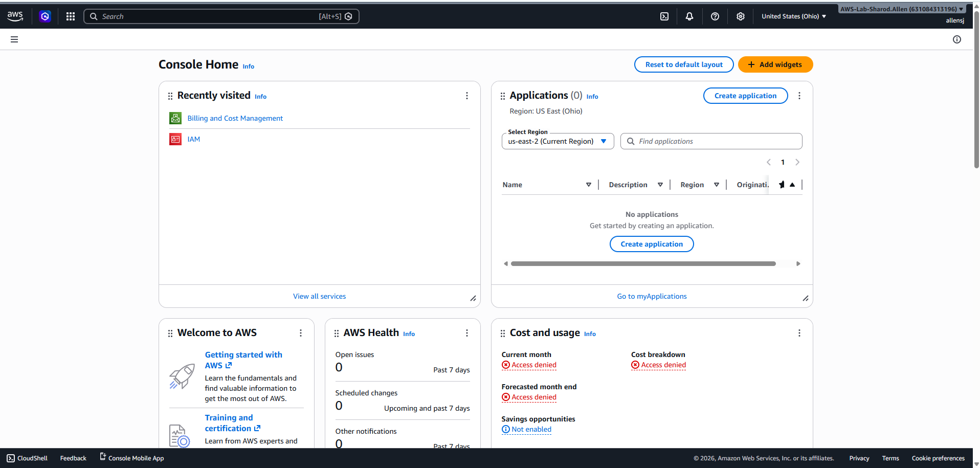Open the United States (Ohio) region dropdown
Screen dimensions: 980x468
point(794,16)
